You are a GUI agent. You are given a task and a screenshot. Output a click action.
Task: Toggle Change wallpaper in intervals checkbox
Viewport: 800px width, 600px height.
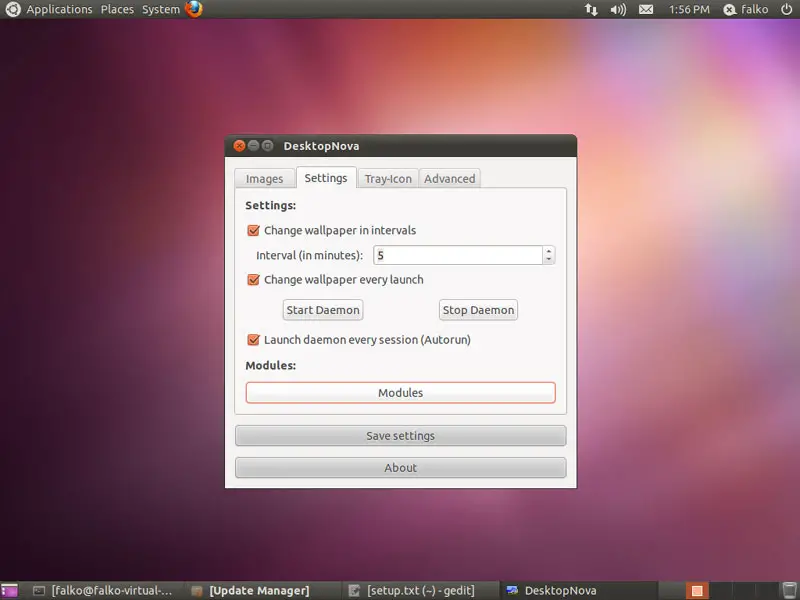pyautogui.click(x=254, y=231)
